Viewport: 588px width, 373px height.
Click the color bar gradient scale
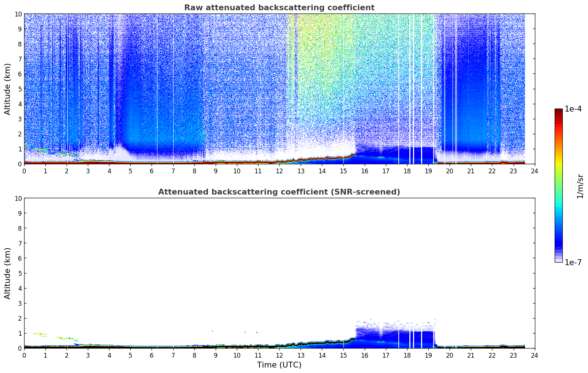(558, 185)
